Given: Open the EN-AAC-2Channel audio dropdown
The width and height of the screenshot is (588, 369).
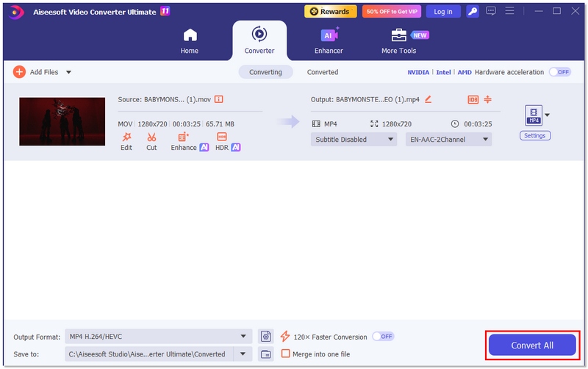Looking at the screenshot, I should click(448, 139).
